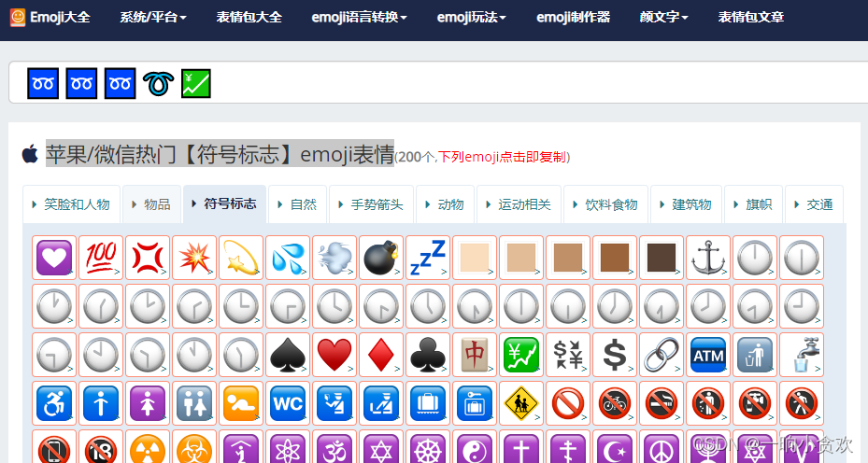868x463 pixels.
Task: Copy the mahjong red dragon tile
Action: click(475, 355)
